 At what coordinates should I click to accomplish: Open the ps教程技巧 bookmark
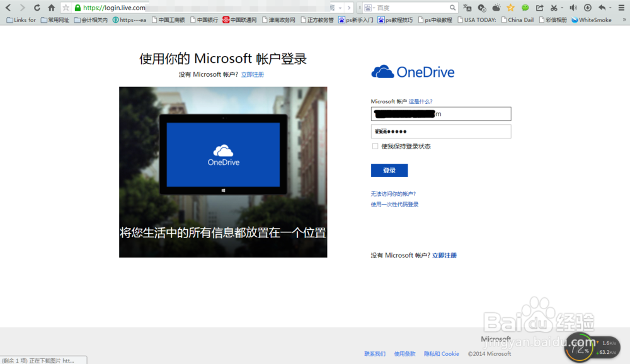(395, 20)
